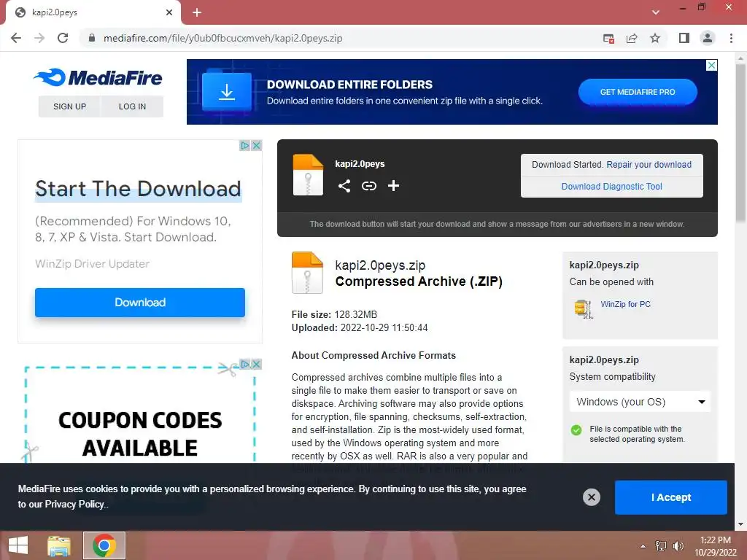Click Start The Download ad heading
The image size is (747, 560).
[138, 189]
